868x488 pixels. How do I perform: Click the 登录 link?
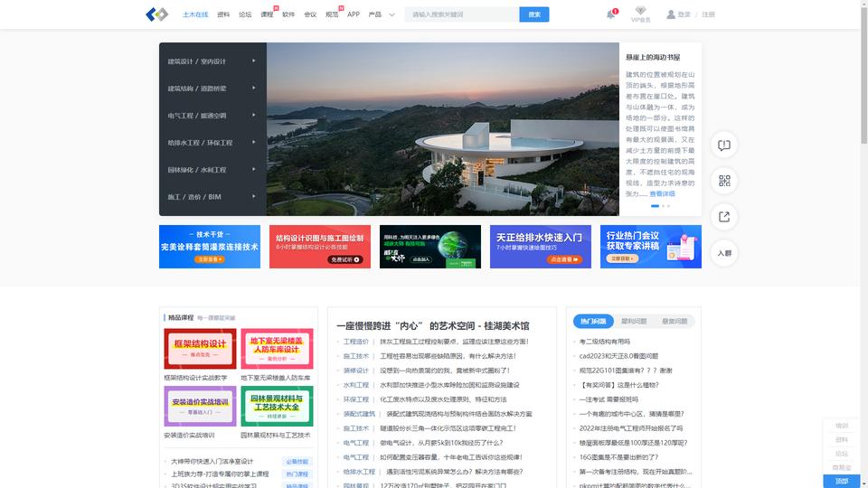[x=684, y=15]
